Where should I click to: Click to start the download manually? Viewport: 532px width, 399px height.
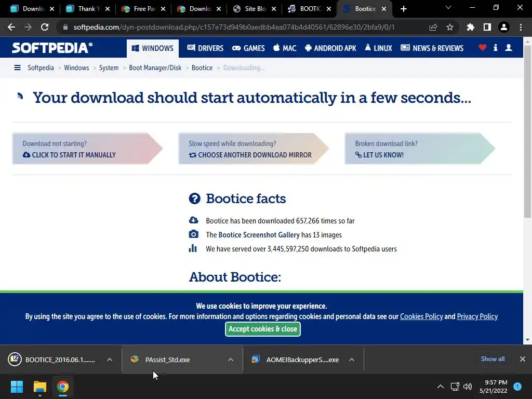click(87, 149)
